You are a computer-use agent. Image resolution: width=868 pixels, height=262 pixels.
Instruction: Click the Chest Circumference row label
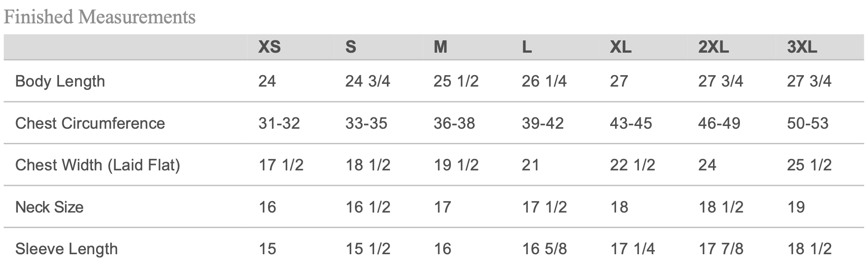click(90, 123)
